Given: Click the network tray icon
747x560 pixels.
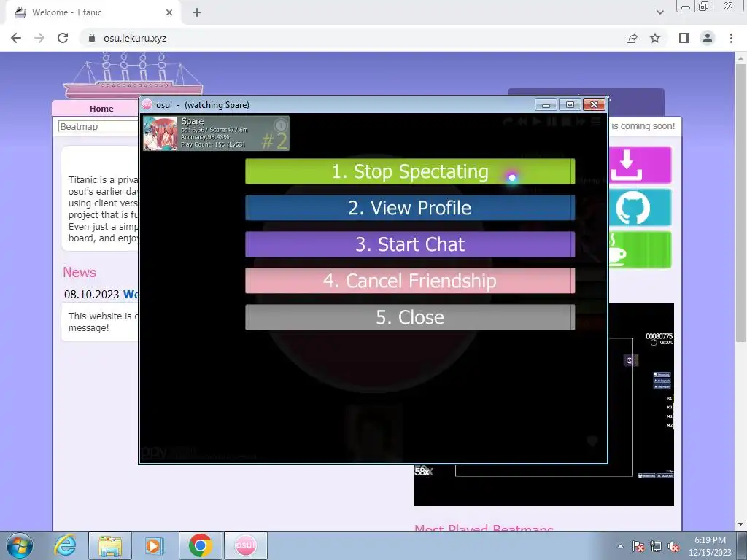Looking at the screenshot, I should click(x=656, y=546).
